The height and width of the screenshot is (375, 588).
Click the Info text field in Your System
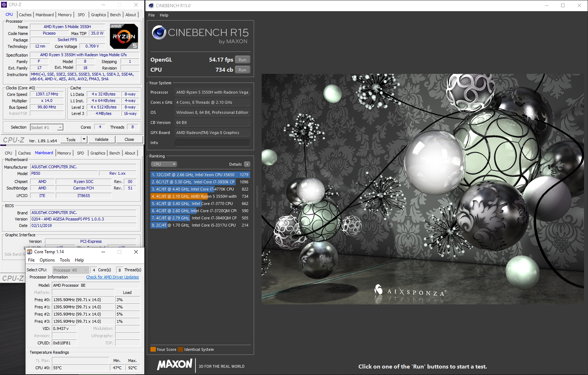[212, 143]
